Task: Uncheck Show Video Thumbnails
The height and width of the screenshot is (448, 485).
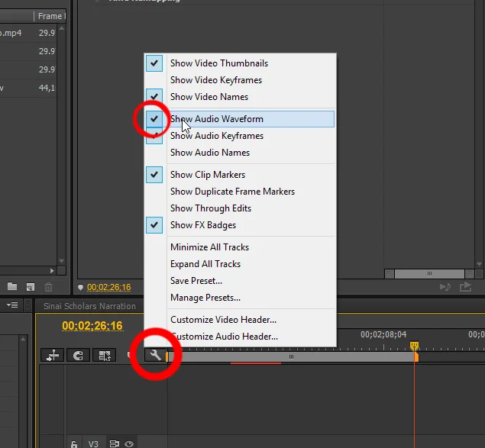Action: [154, 63]
